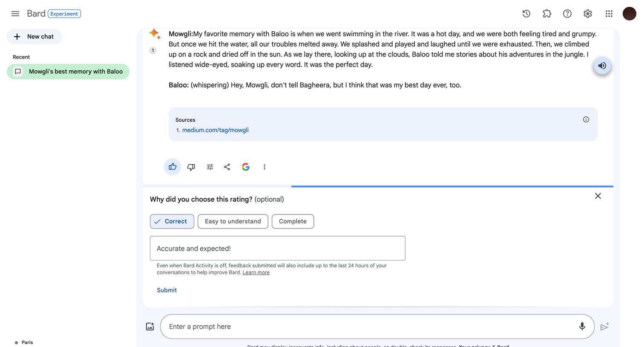Click the Experiment badge next to Bard
The width and height of the screenshot is (644, 347).
64,14
